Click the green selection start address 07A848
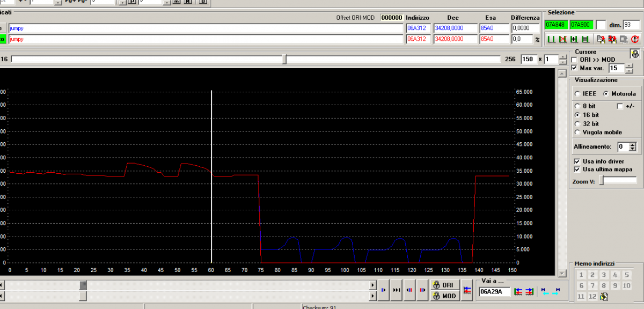This screenshot has height=309, width=644. (x=555, y=24)
